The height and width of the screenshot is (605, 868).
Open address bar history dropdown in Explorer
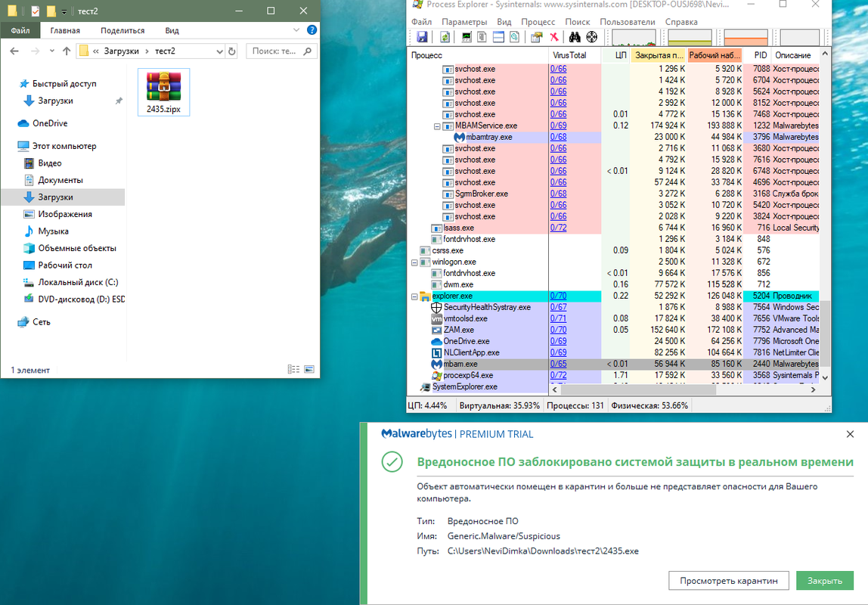(x=219, y=51)
